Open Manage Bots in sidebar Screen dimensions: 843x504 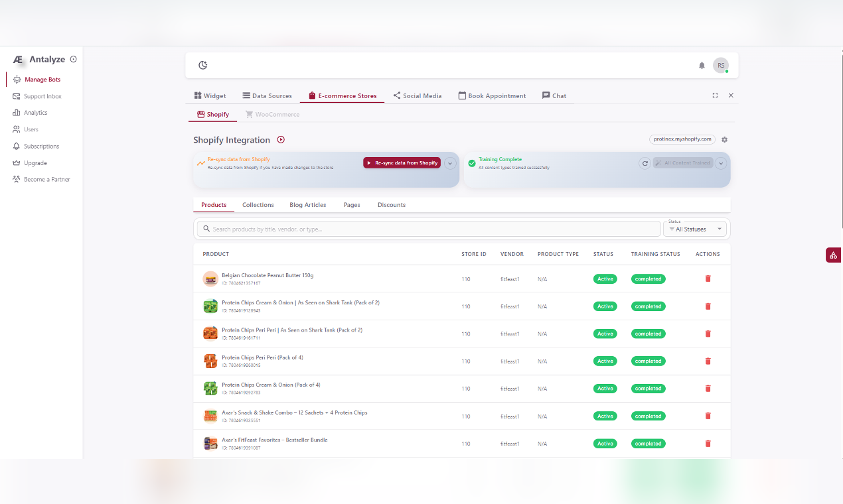(43, 80)
